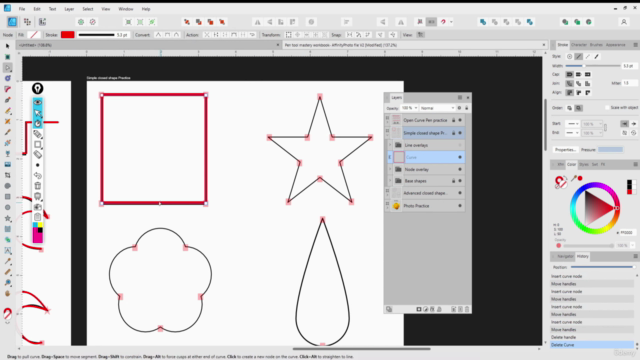
Task: Select the Move tool in left toolbar
Action: pos(7,46)
